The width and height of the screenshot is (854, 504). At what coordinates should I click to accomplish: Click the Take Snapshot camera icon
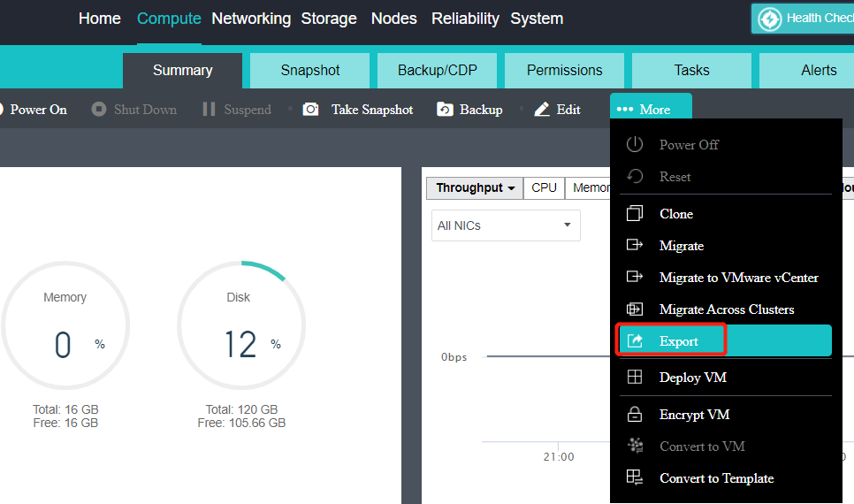pos(310,110)
